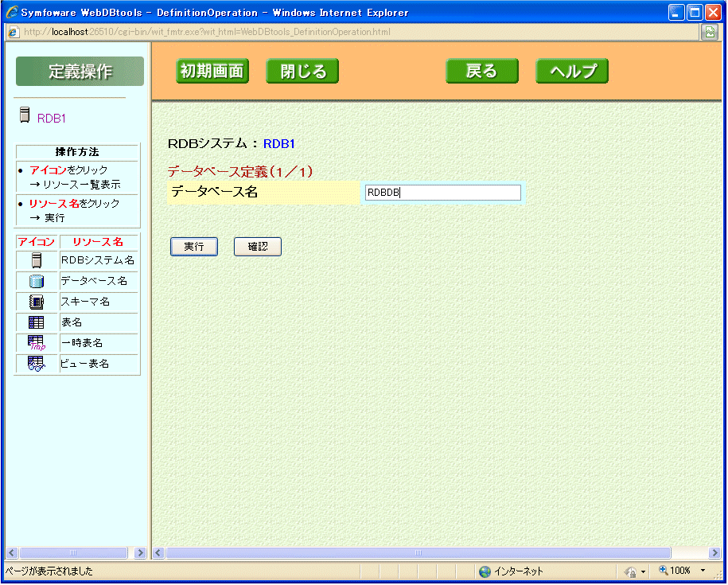Click 実行 to execute the definition
The width and height of the screenshot is (728, 585).
194,247
